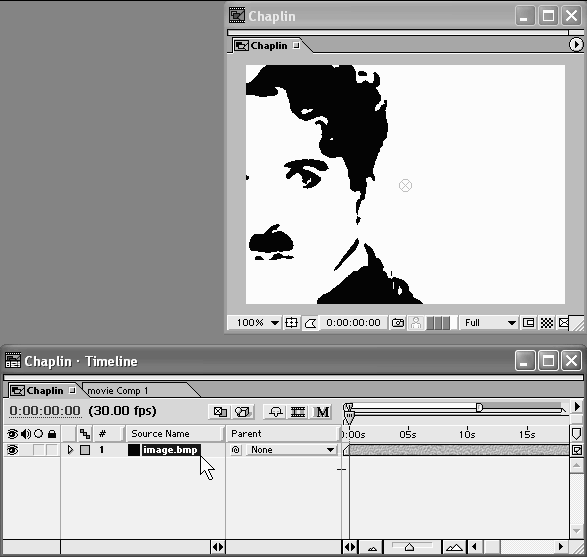Click the hide shy layers icon
The width and height of the screenshot is (587, 557).
(276, 412)
